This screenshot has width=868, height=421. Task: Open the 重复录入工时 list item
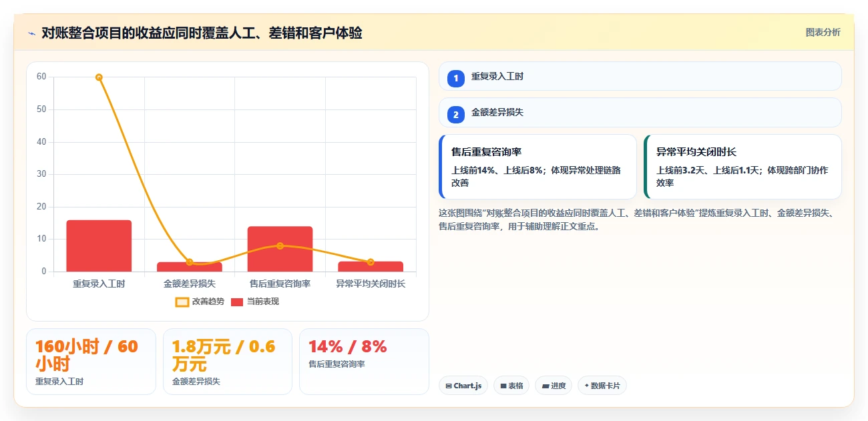pyautogui.click(x=640, y=76)
